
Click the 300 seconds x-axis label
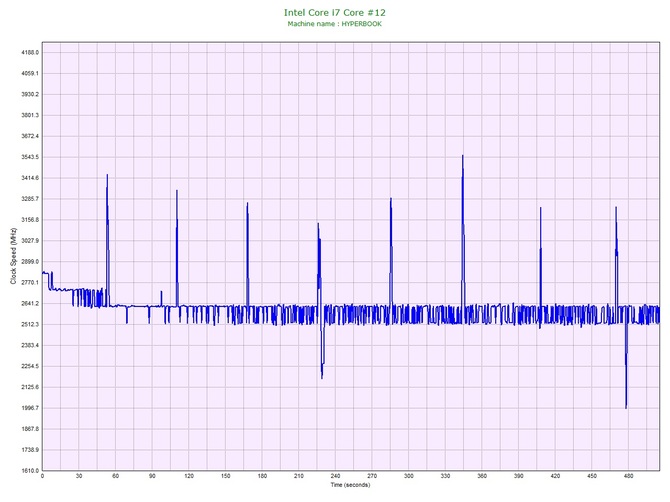tap(409, 476)
